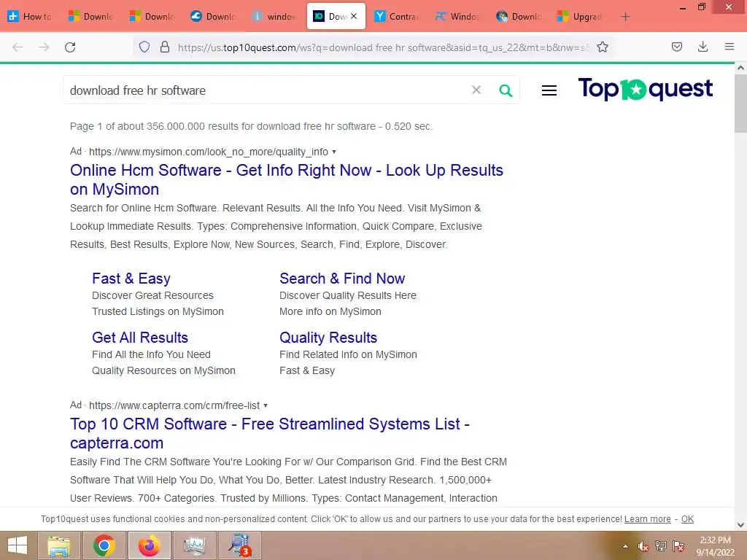Open tracking protection shield icon
The width and height of the screenshot is (747, 560).
coord(144,47)
